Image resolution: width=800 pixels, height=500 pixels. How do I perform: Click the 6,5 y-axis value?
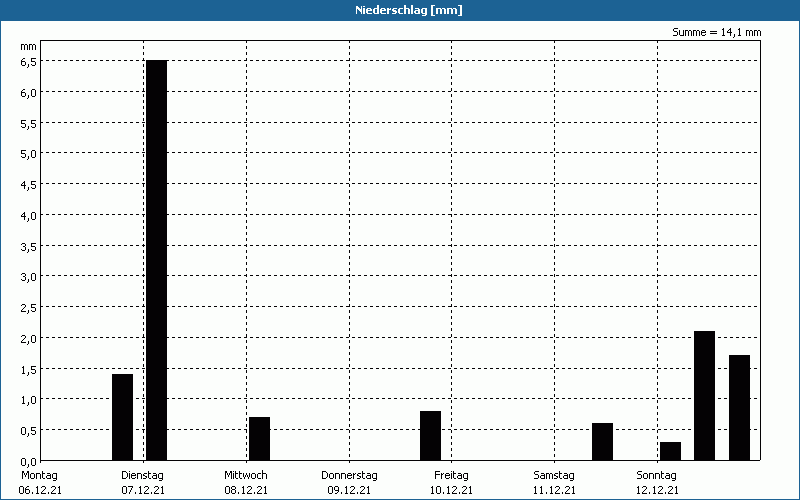pos(29,62)
